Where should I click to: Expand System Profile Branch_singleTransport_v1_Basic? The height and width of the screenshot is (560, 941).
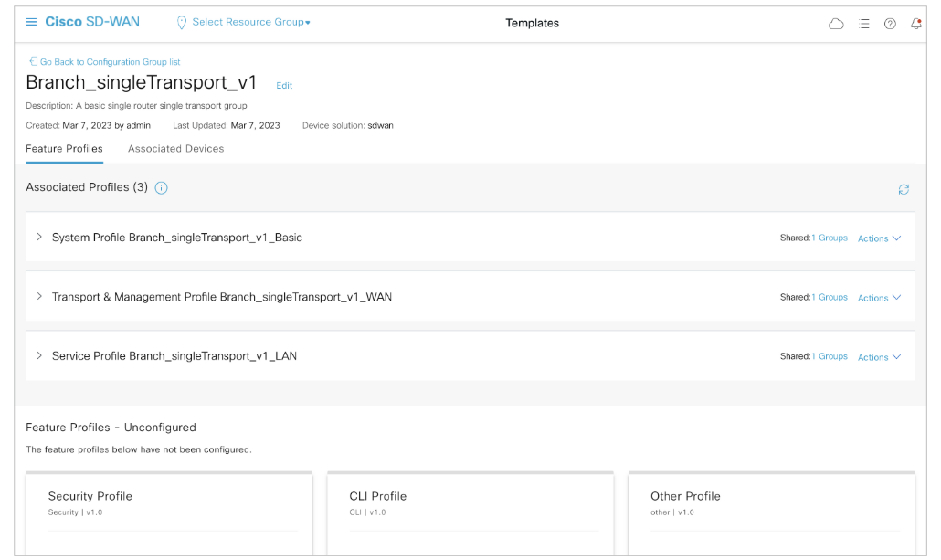click(x=39, y=237)
